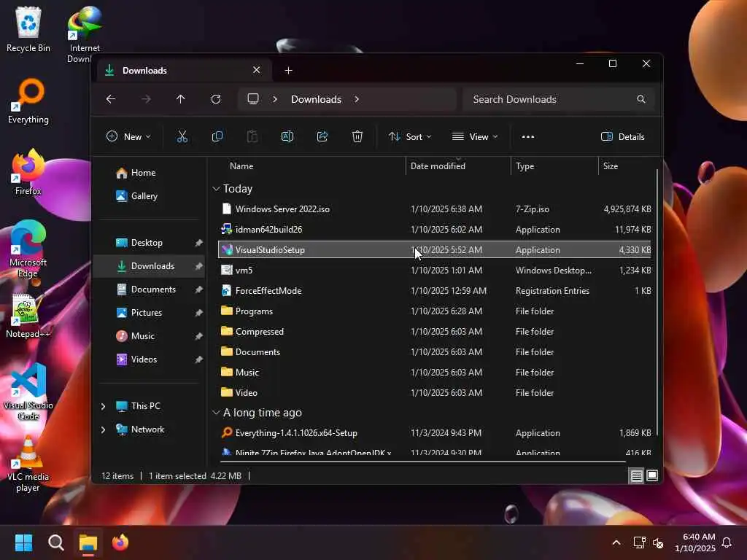747x560 pixels.
Task: Go up one folder level
Action: [x=181, y=99]
